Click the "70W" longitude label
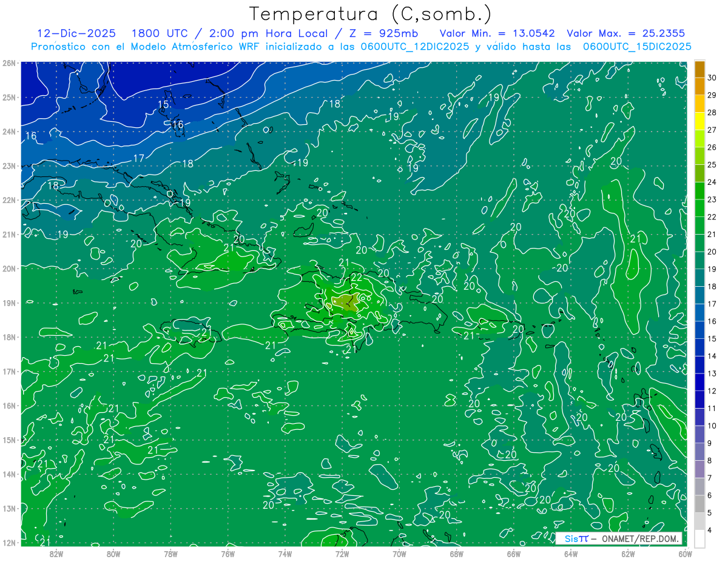Viewport: 728px width, 562px height. (399, 554)
